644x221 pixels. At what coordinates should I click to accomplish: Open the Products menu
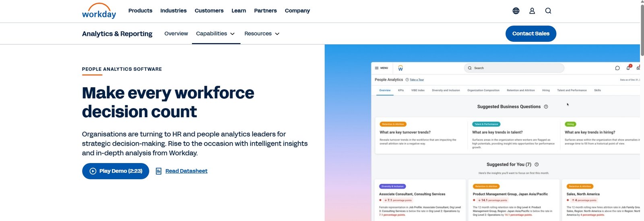[x=140, y=11]
